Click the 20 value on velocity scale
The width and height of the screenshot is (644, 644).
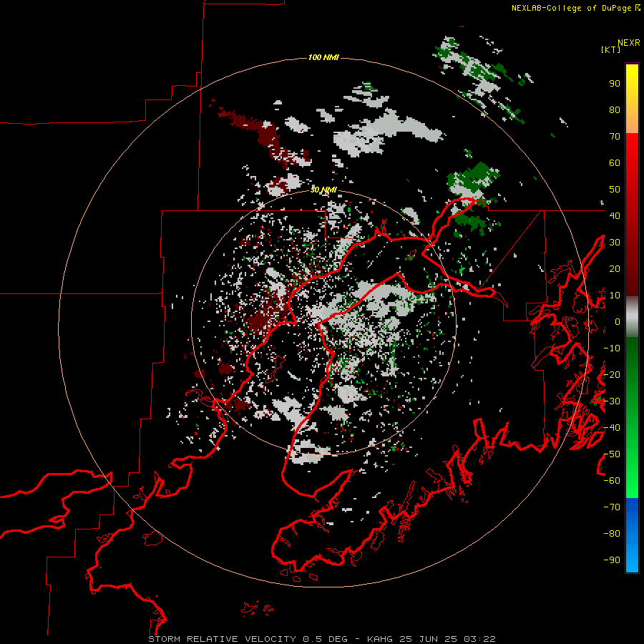click(615, 268)
